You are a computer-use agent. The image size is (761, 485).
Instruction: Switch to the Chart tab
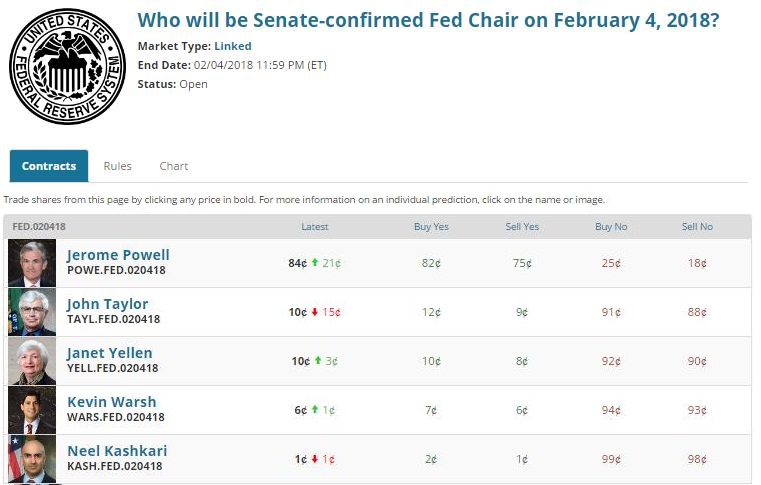coord(174,166)
